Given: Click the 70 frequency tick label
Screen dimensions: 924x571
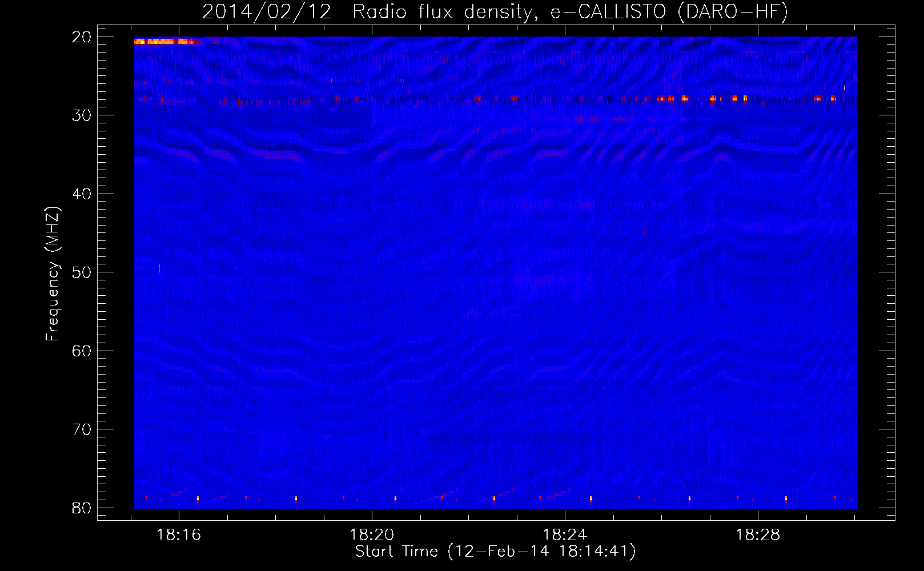Looking at the screenshot, I should (82, 429).
